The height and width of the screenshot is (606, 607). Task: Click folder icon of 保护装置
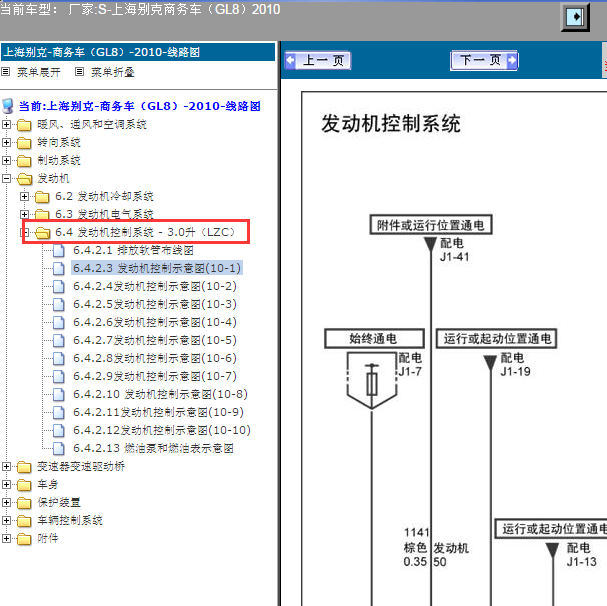[x=24, y=503]
